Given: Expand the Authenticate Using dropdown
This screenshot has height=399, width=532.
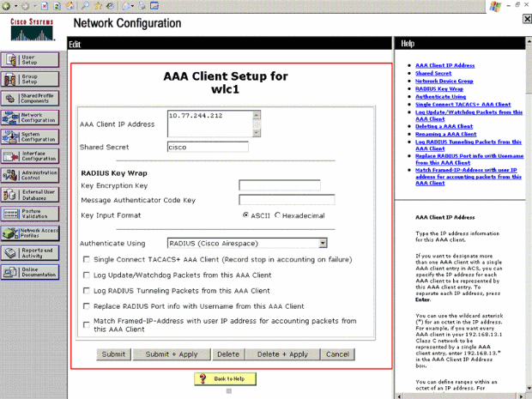Looking at the screenshot, I should point(323,243).
